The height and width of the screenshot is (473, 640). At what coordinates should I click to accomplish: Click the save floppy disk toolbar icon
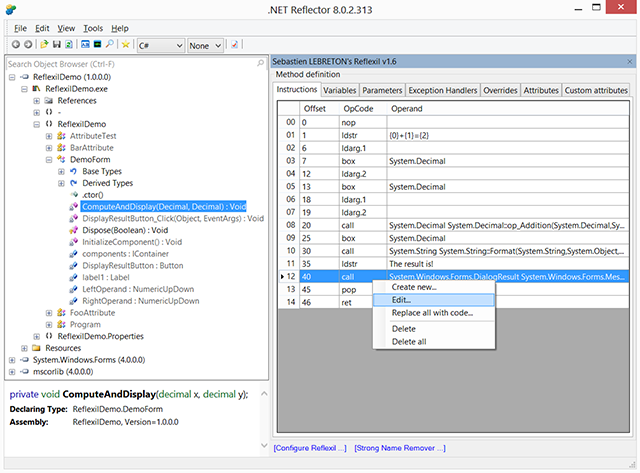(57, 44)
